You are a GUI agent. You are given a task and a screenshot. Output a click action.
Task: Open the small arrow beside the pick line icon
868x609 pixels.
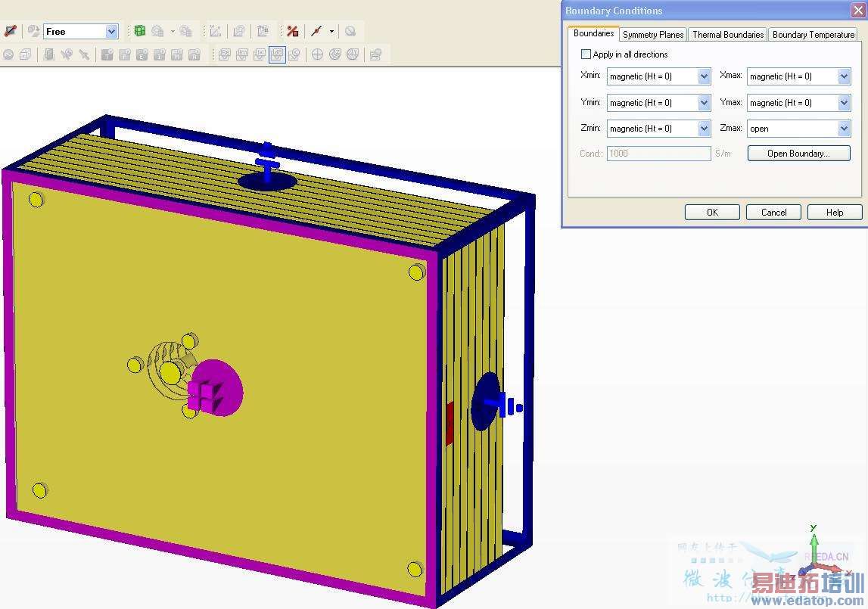(x=331, y=32)
